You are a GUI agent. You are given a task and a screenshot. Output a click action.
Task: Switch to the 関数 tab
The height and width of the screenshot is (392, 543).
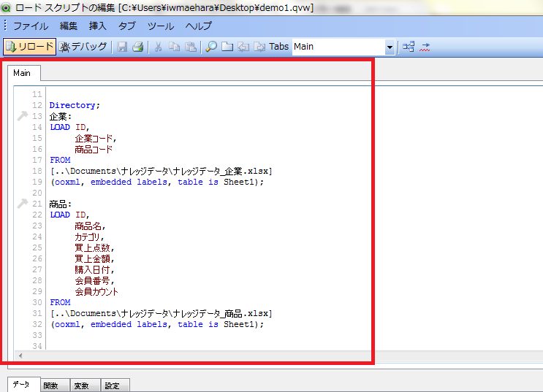(x=55, y=385)
